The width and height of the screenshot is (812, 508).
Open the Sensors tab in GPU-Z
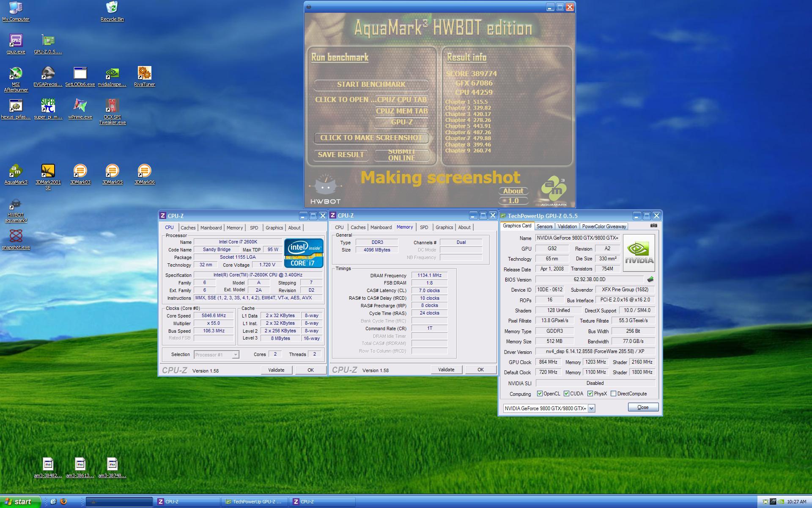[544, 226]
